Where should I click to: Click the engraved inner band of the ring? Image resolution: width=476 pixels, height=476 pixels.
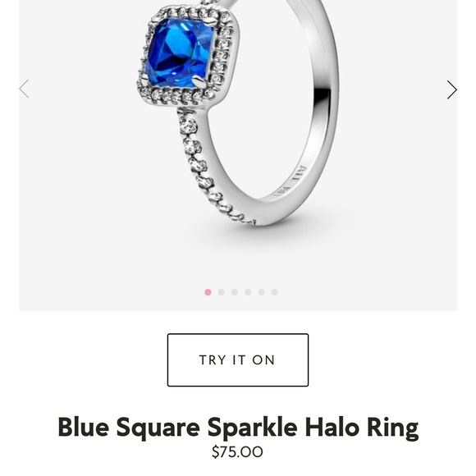pyautogui.click(x=288, y=182)
